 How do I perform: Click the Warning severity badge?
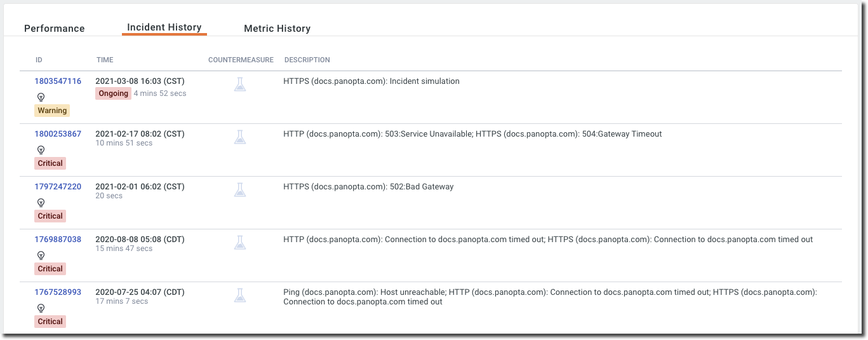(52, 111)
